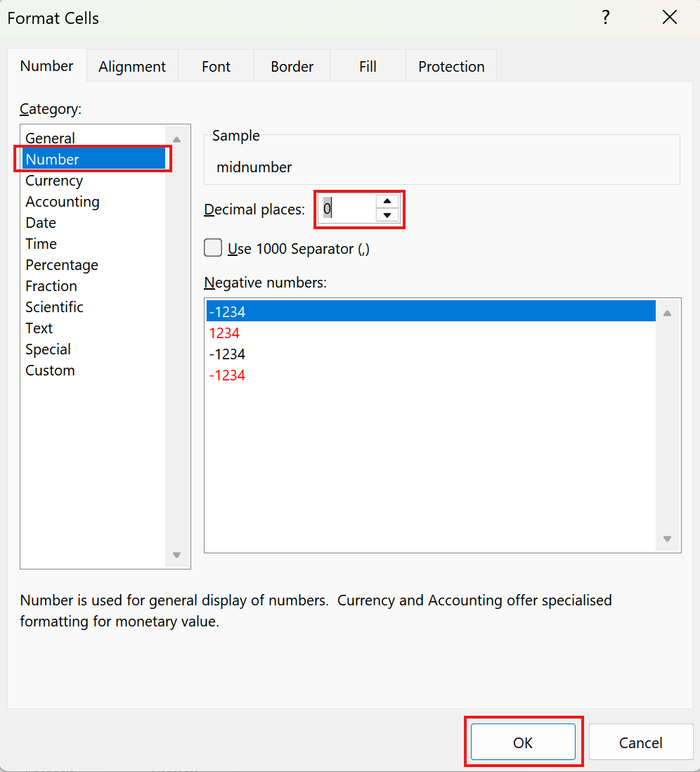Select red 1234 negative number format
The image size is (700, 772).
[225, 333]
